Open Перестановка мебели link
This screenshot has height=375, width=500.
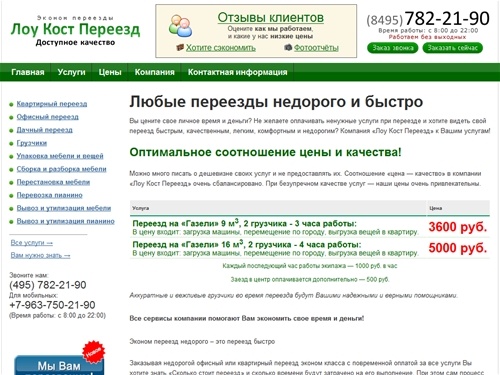click(53, 182)
